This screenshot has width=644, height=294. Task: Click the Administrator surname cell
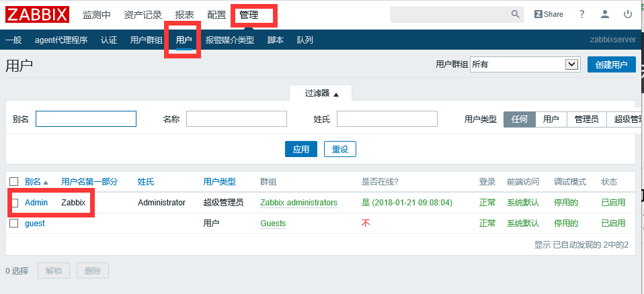(161, 203)
